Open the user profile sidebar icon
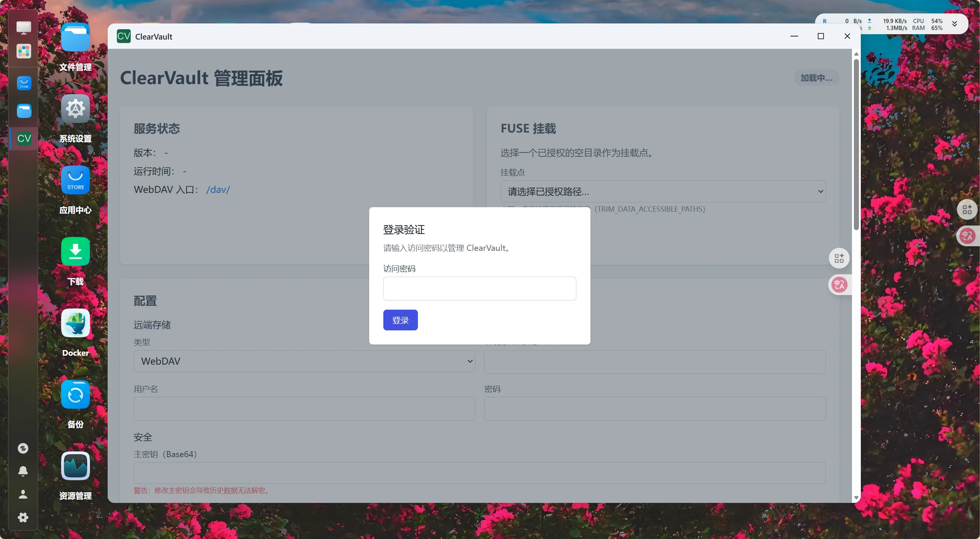 pos(23,494)
